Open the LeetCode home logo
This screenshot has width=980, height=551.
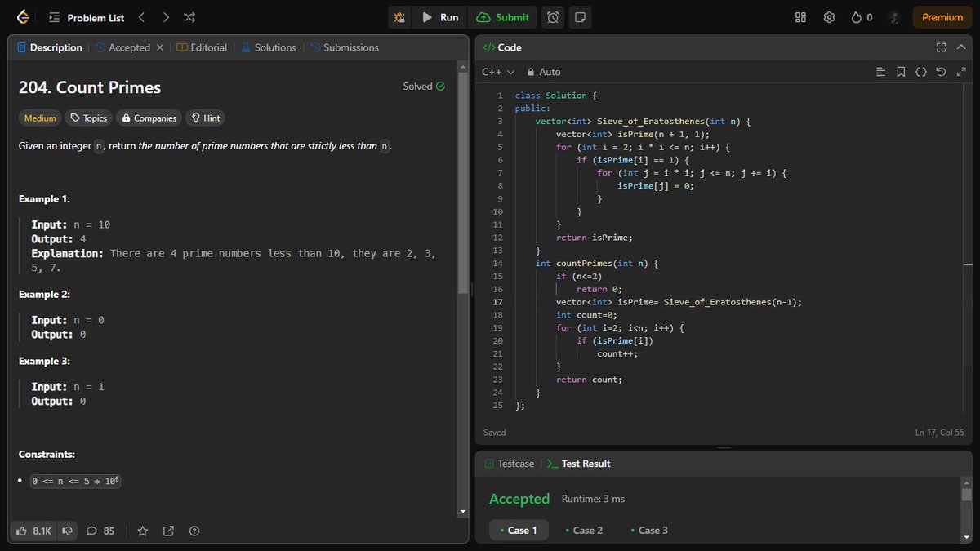(x=23, y=17)
